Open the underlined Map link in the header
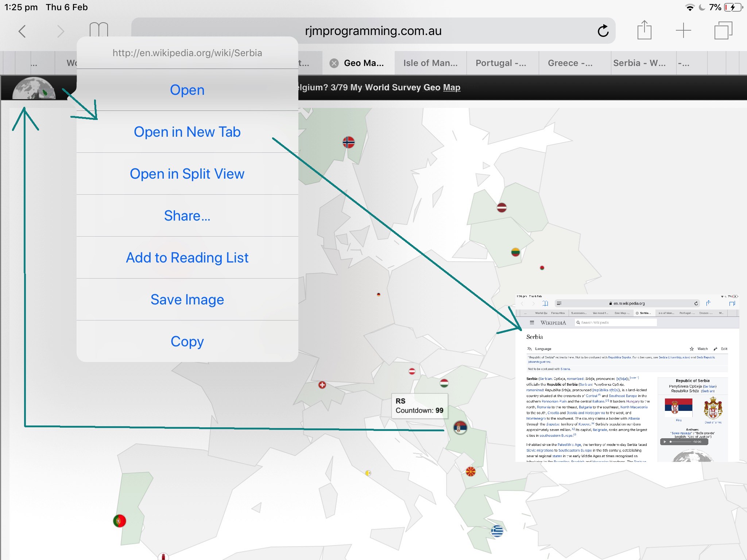 (x=452, y=87)
